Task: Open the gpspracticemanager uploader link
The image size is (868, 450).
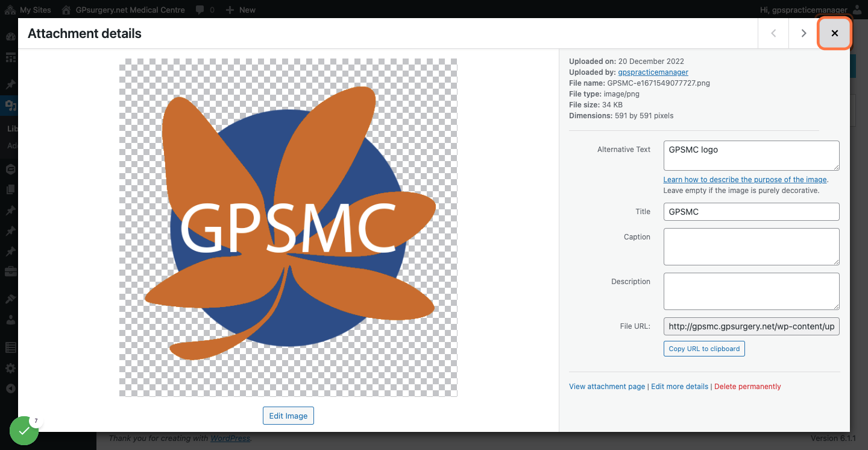Action: coord(653,72)
